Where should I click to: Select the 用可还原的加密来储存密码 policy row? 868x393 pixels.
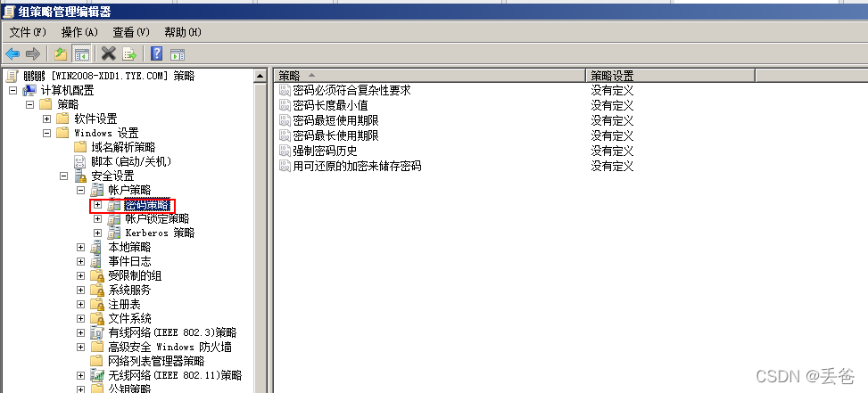point(357,166)
